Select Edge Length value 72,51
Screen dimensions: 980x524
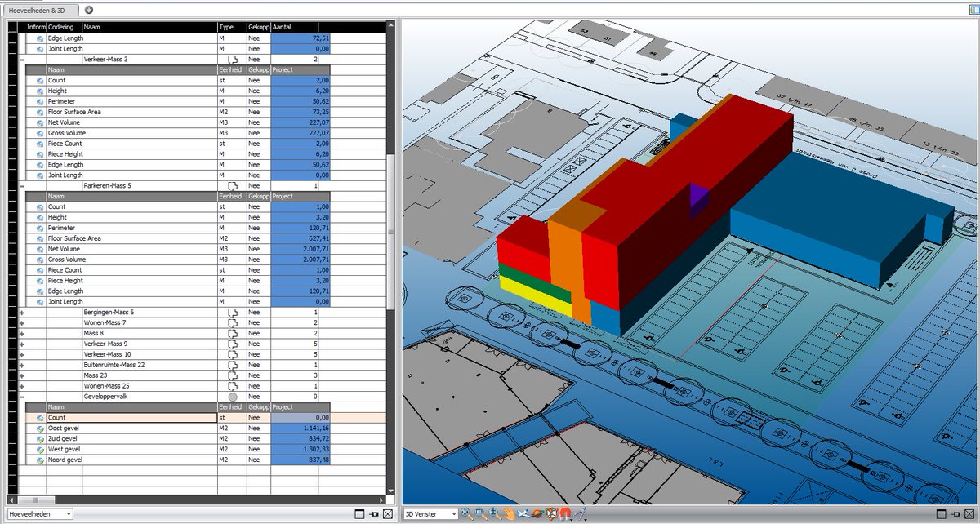coord(301,38)
